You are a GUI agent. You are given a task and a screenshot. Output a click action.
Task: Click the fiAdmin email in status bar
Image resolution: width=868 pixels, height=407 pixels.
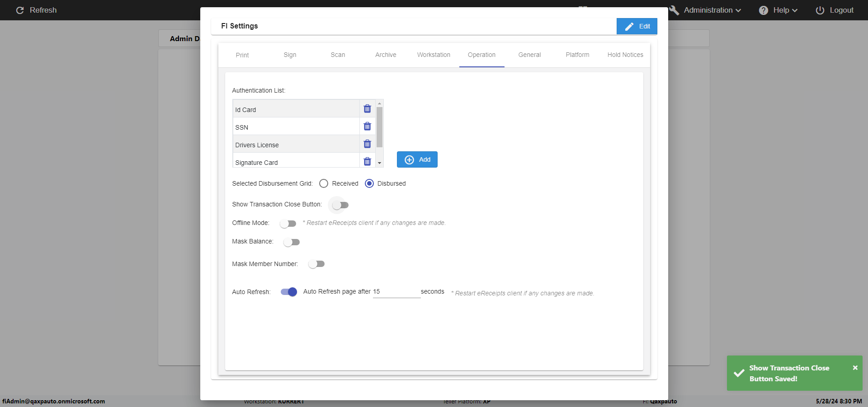(53, 401)
